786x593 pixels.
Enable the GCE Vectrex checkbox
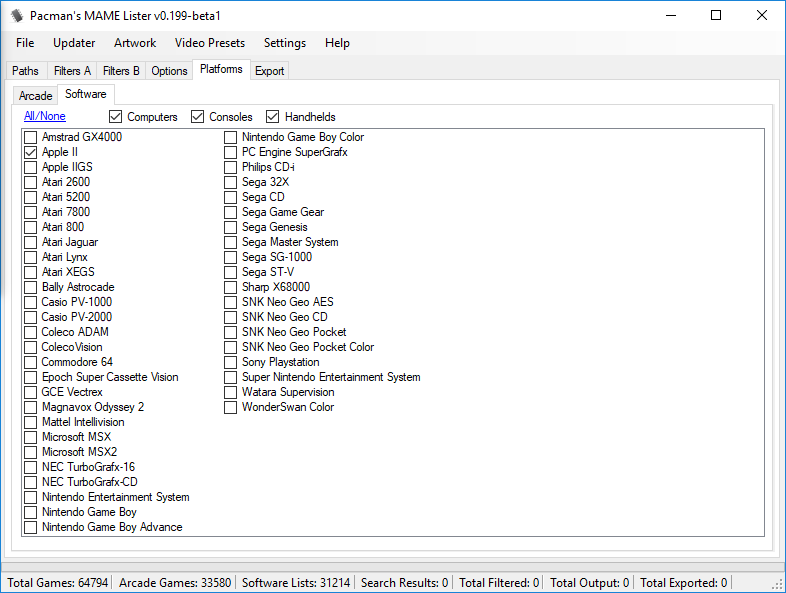(31, 392)
